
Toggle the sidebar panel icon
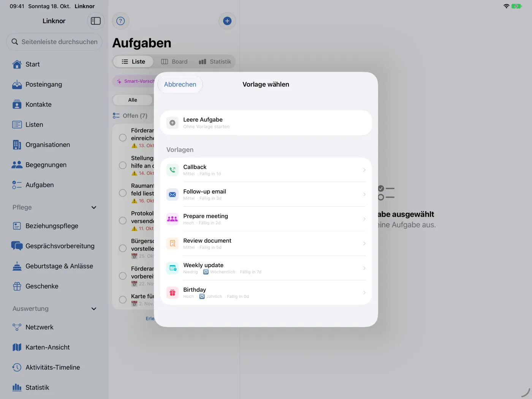(x=96, y=21)
